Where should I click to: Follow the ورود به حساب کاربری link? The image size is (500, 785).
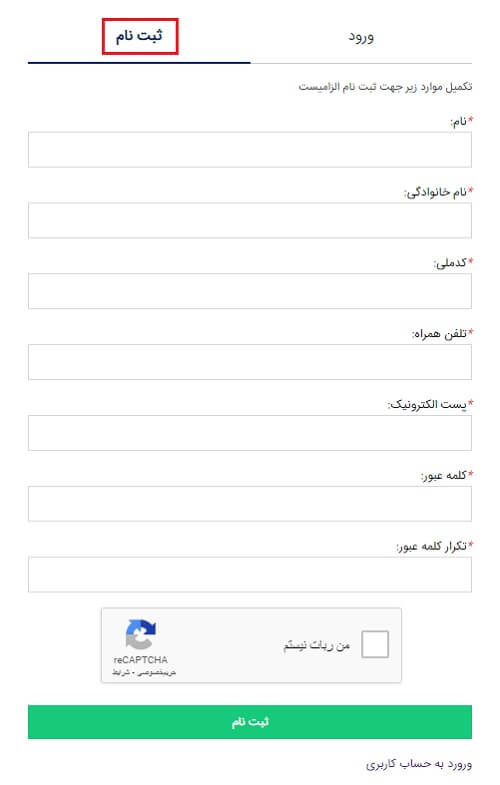[x=418, y=764]
